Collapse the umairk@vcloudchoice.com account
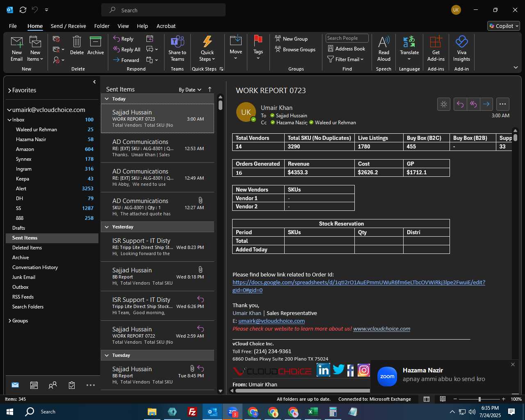525x420 pixels. (9, 110)
